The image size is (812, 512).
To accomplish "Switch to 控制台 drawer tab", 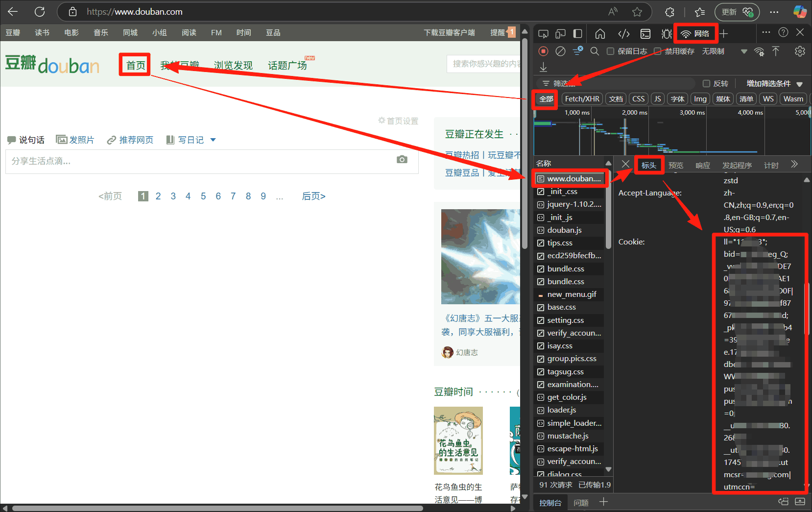I will (550, 503).
